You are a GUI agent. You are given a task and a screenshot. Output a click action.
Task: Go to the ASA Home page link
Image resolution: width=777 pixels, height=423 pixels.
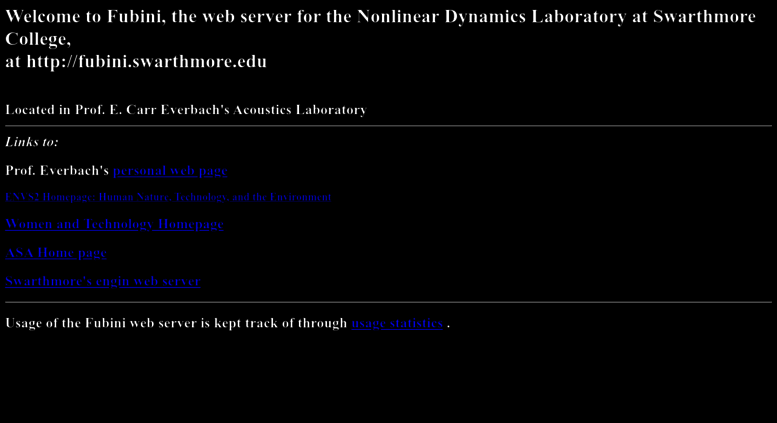(x=56, y=253)
